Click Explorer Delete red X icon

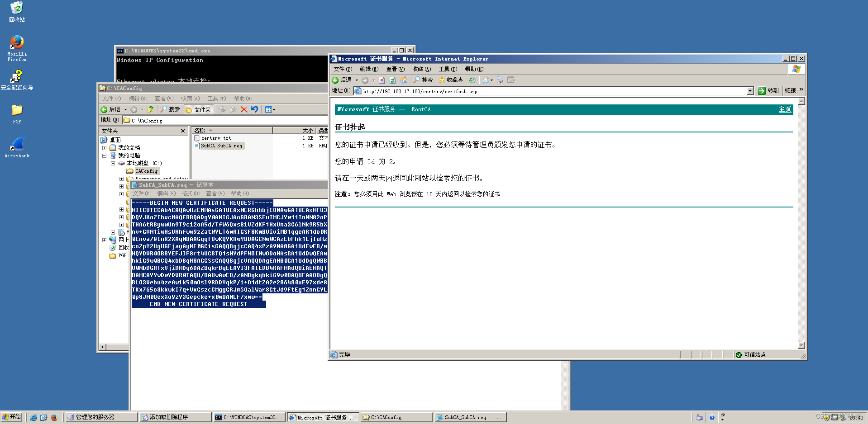(244, 109)
